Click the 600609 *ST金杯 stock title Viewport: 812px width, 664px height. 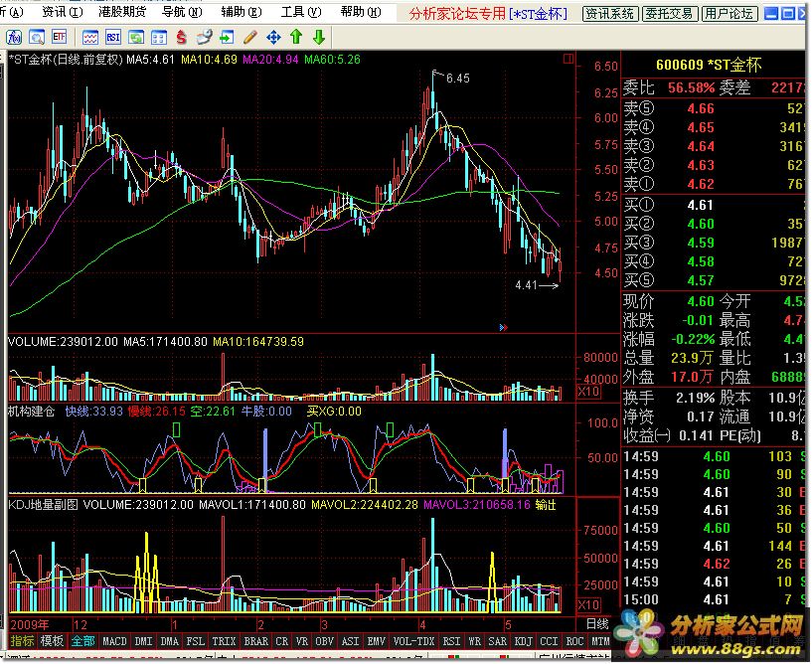point(709,65)
